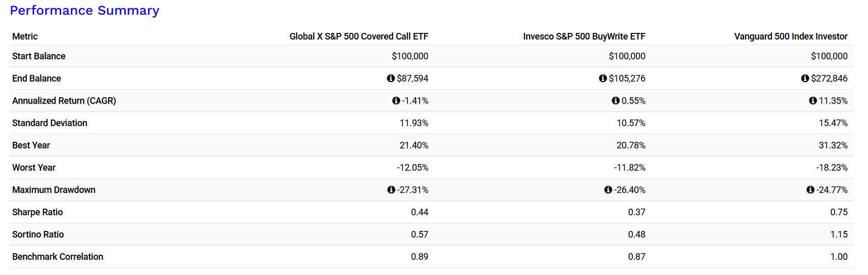Click the Benchmark Correlation row label
This screenshot has width=868, height=275.
click(58, 257)
